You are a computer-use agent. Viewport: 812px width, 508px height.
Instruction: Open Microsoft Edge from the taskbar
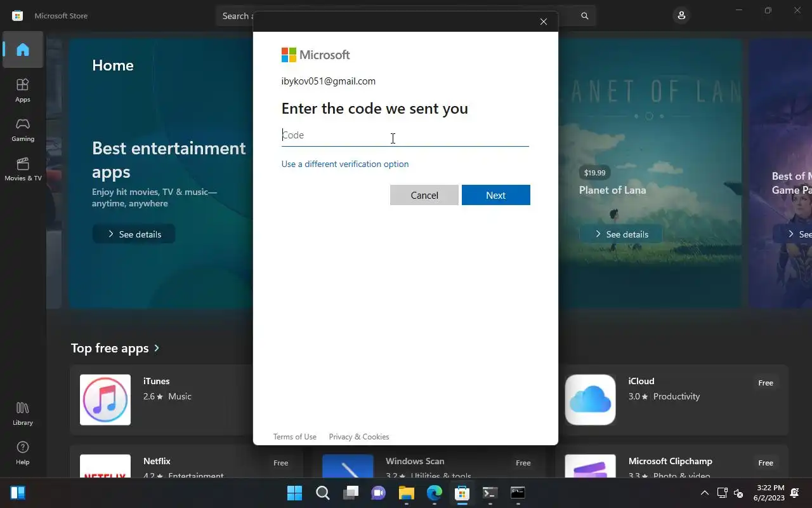[435, 493]
